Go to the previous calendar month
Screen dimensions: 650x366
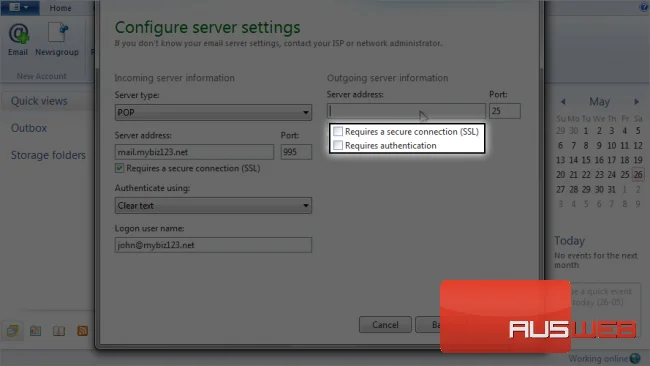tap(563, 102)
